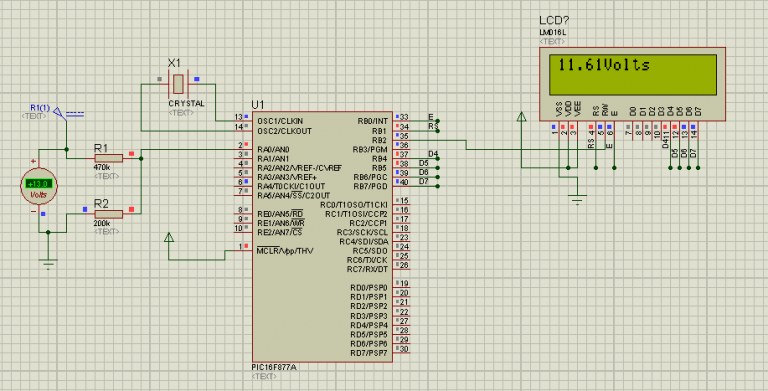The image size is (768, 391).
Task: Click the RS net label by RB1
Action: tap(433, 126)
